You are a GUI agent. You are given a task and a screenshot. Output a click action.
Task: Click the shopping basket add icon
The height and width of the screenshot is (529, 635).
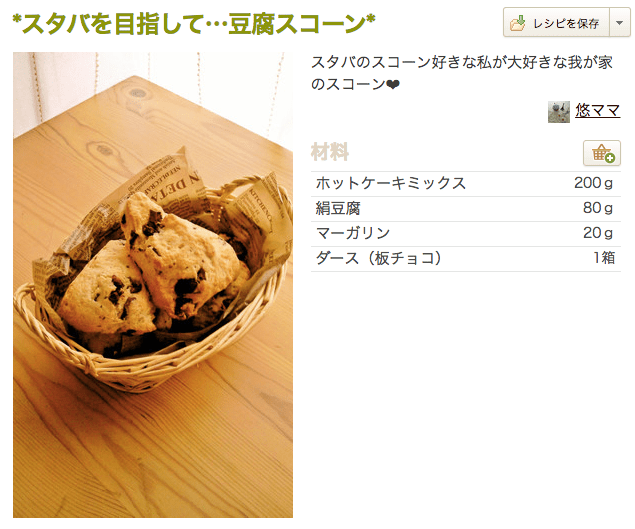pos(602,153)
